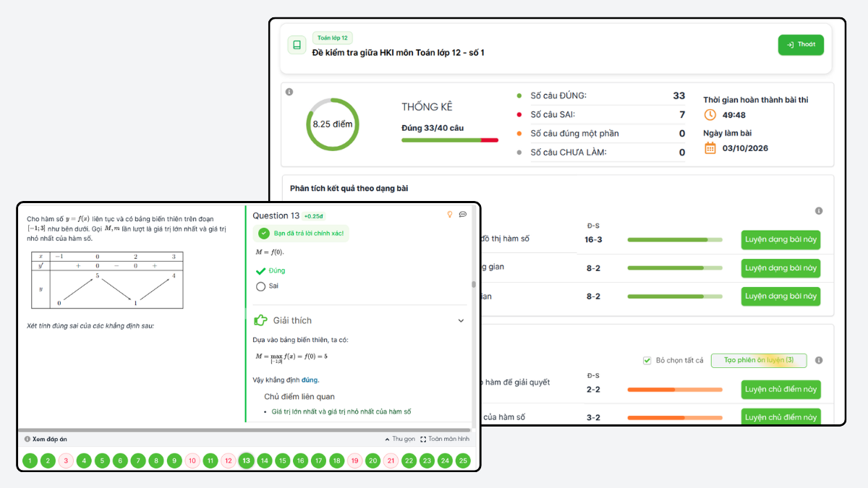
Task: Select the Đúng answer option
Action: 271,270
